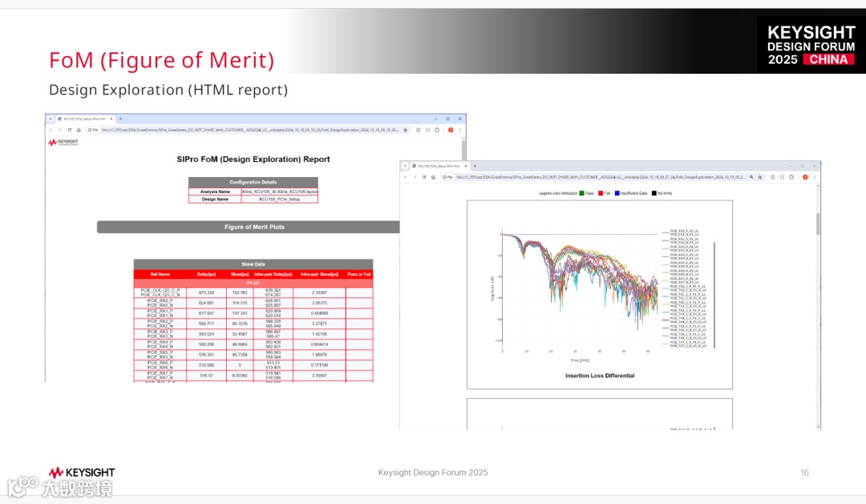Click orange profile avatar in right plot window

click(x=805, y=177)
